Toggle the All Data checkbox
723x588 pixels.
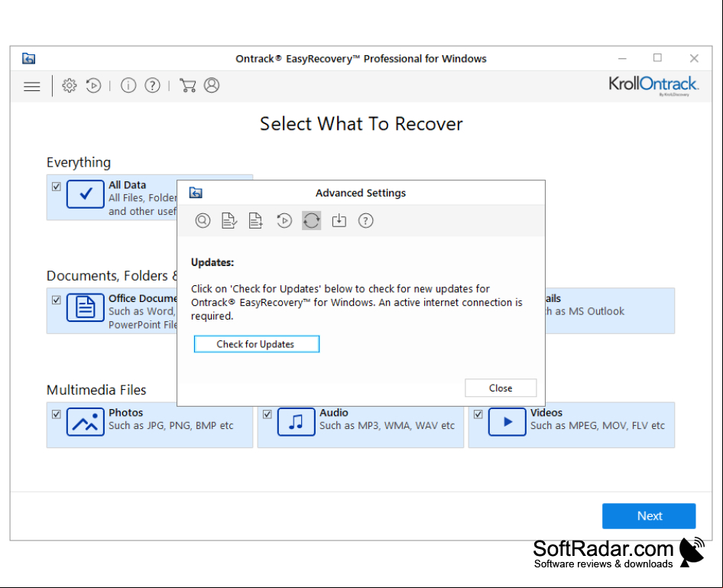point(57,187)
